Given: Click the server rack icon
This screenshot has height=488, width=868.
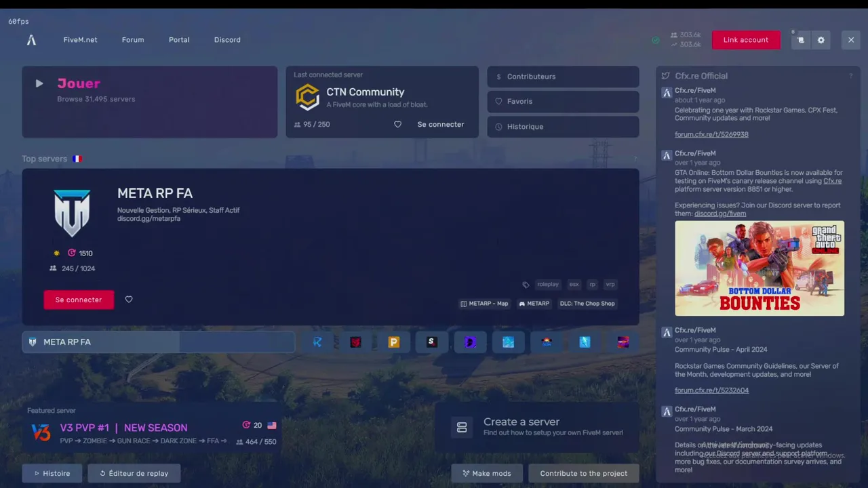Looking at the screenshot, I should 462,428.
